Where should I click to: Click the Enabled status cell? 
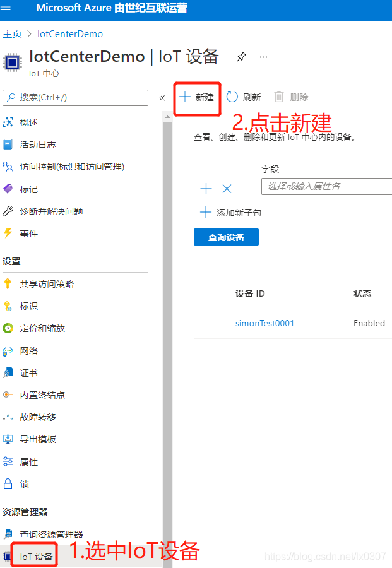(369, 323)
